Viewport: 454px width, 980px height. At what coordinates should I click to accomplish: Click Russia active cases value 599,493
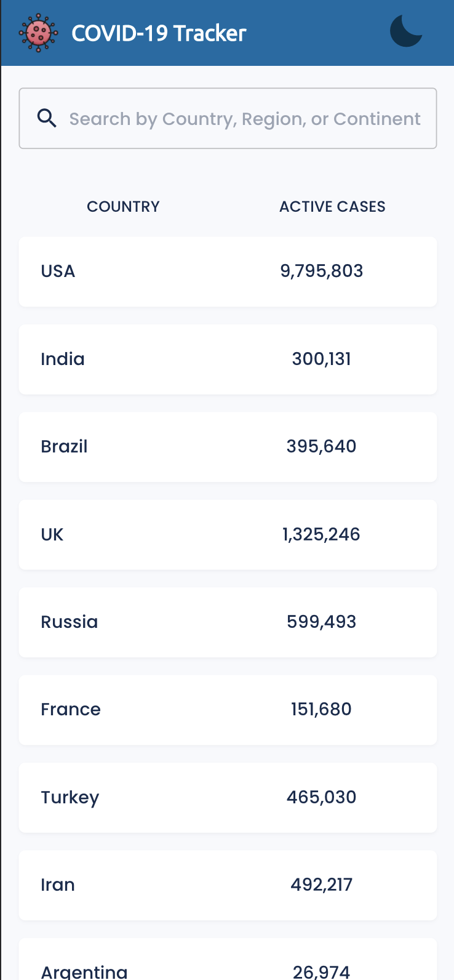point(322,622)
